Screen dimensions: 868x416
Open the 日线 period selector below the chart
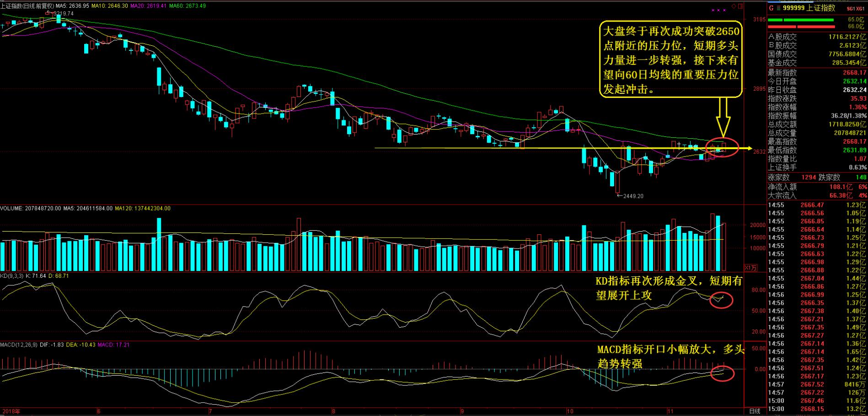tap(755, 411)
